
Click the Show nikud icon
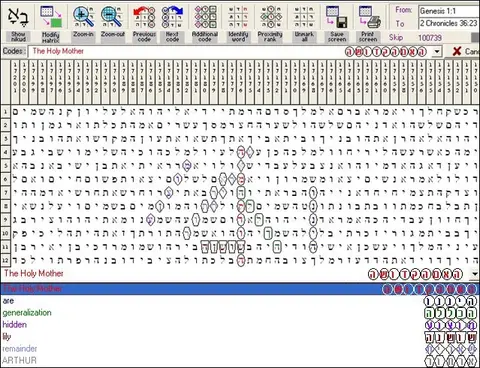18,16
